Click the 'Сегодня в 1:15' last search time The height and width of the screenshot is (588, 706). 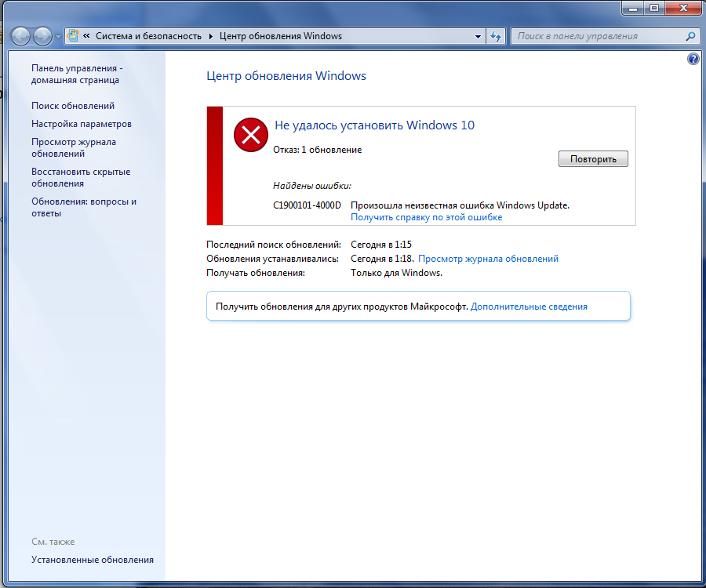(x=381, y=245)
